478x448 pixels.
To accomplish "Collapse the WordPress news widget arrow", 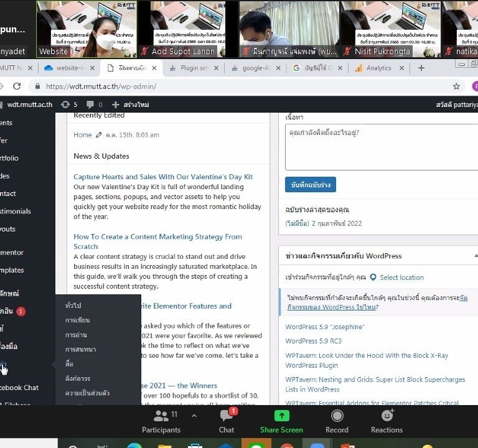I will tap(476, 256).
